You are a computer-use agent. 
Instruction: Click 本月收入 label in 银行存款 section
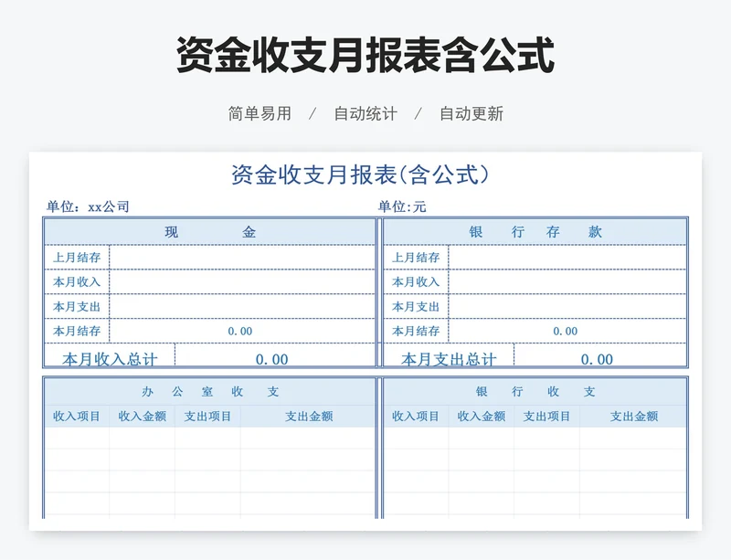click(x=416, y=282)
